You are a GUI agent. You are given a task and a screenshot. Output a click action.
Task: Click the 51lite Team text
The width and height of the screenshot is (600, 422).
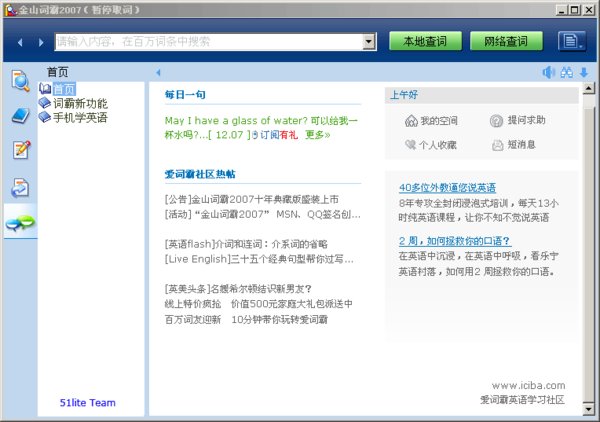click(x=88, y=403)
